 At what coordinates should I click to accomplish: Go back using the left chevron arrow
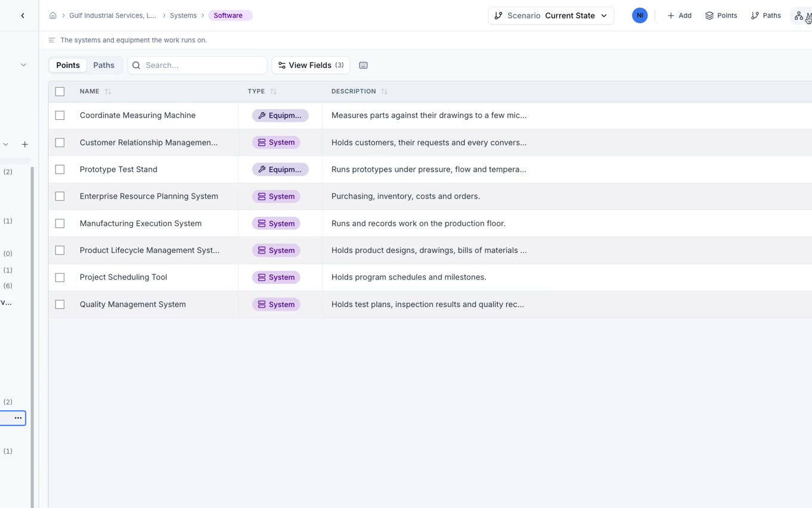(x=23, y=16)
